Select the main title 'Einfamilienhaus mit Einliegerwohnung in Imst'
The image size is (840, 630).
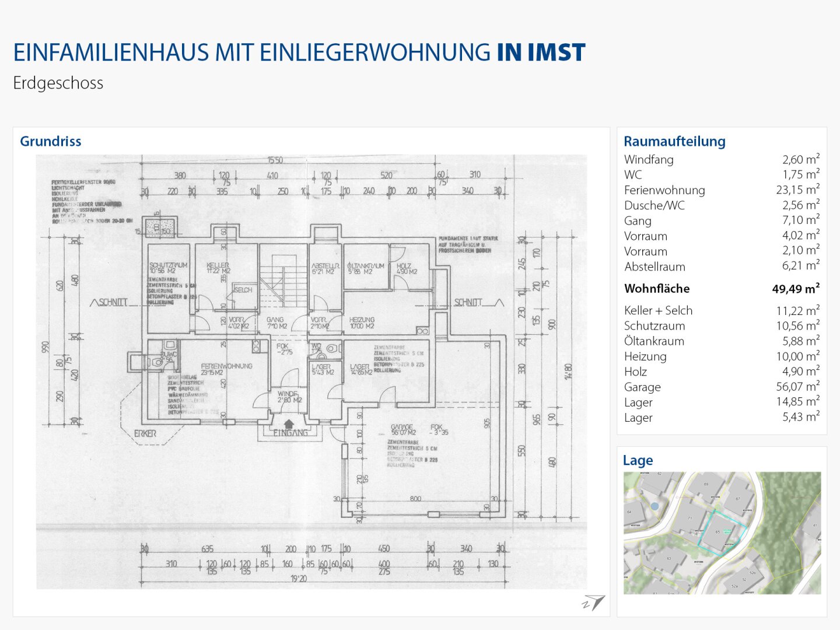pos(299,52)
